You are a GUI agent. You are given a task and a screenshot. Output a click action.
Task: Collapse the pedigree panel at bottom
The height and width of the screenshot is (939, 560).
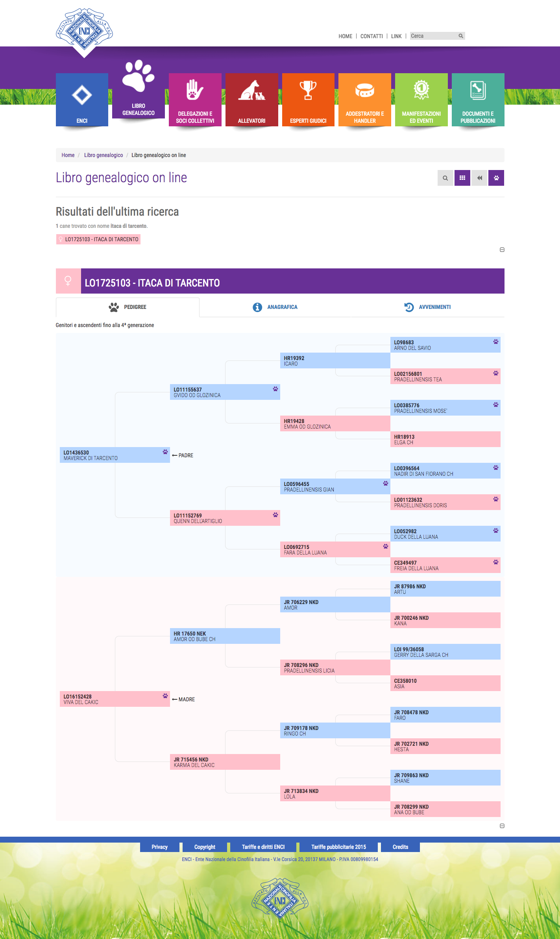pyautogui.click(x=502, y=826)
